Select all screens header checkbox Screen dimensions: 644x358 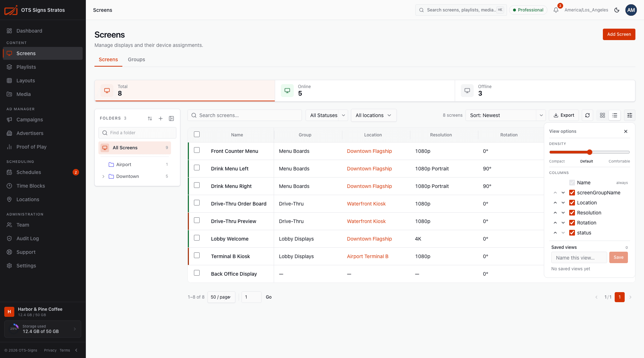[x=197, y=134]
